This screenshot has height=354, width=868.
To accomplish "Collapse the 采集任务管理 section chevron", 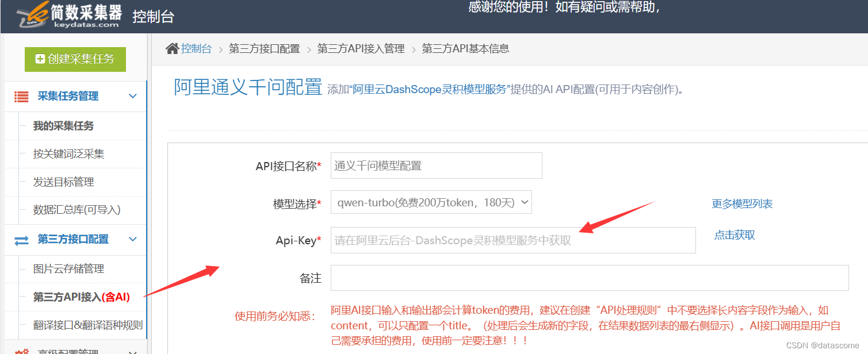I will (x=133, y=96).
